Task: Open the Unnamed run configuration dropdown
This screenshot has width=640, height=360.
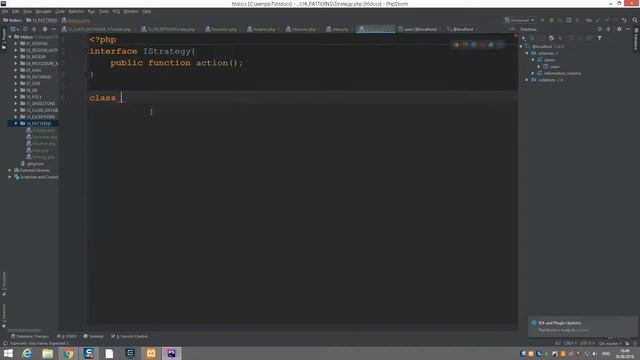Action: 519,20
